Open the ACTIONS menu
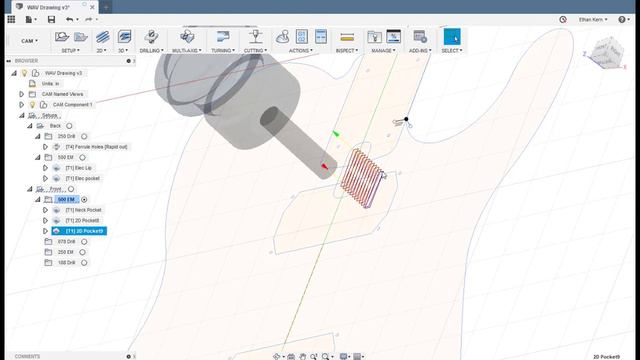Screen dimensions: 640x360 pos(301,51)
